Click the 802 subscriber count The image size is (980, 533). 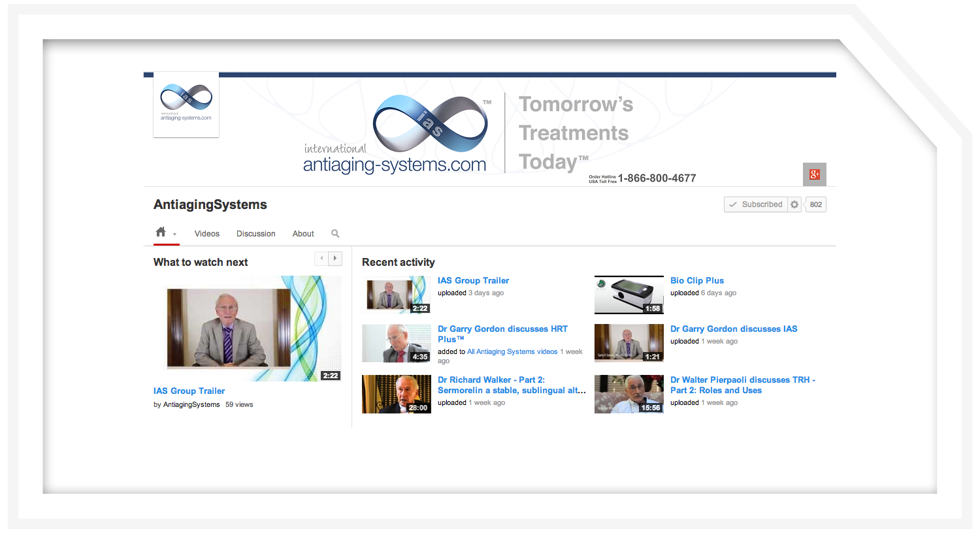pyautogui.click(x=816, y=204)
